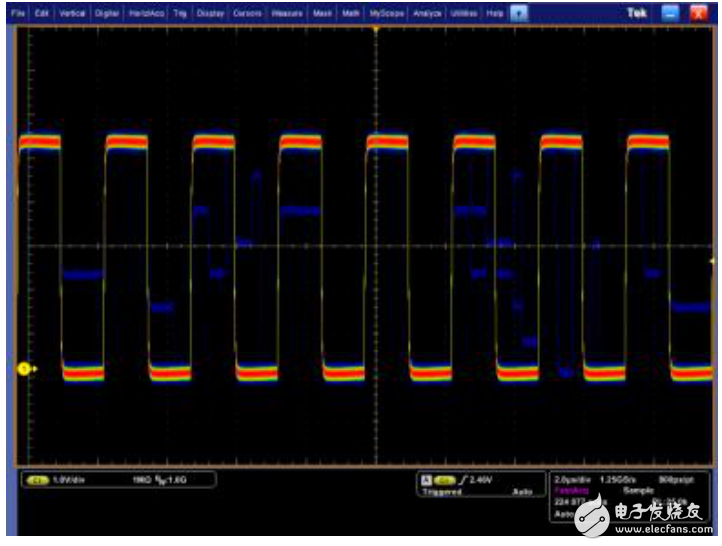Open the Display menu

[x=210, y=15]
